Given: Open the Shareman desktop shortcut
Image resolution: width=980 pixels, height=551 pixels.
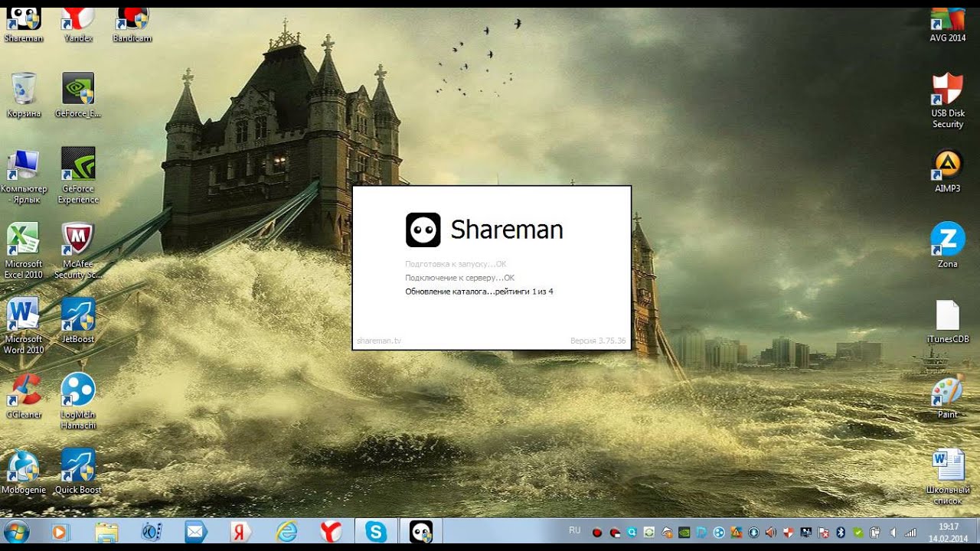Looking at the screenshot, I should [24, 23].
